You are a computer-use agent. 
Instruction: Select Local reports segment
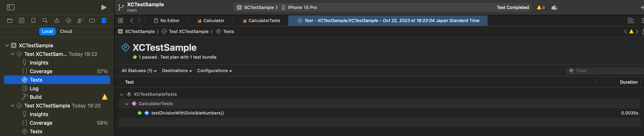(47, 31)
